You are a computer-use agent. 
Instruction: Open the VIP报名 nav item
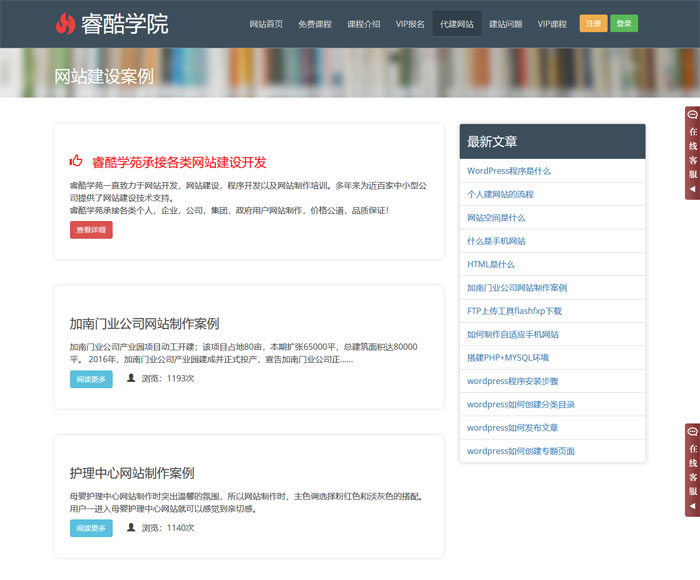(410, 24)
